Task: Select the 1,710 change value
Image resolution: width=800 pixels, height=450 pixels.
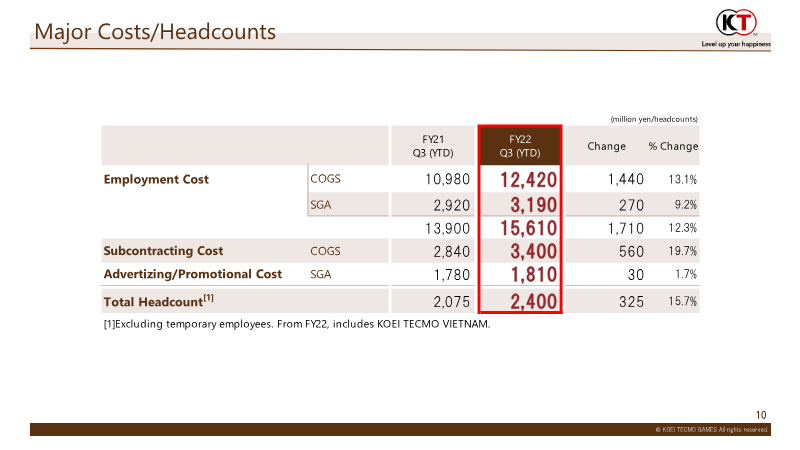Action: (626, 229)
